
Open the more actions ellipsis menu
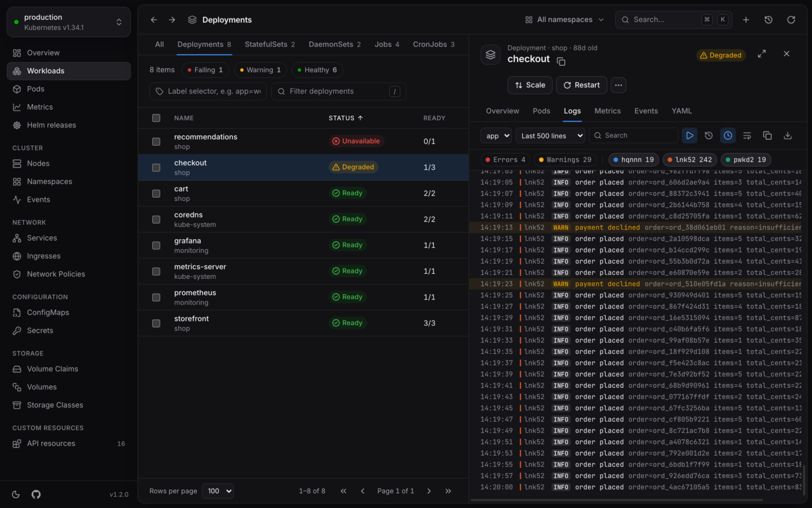619,85
